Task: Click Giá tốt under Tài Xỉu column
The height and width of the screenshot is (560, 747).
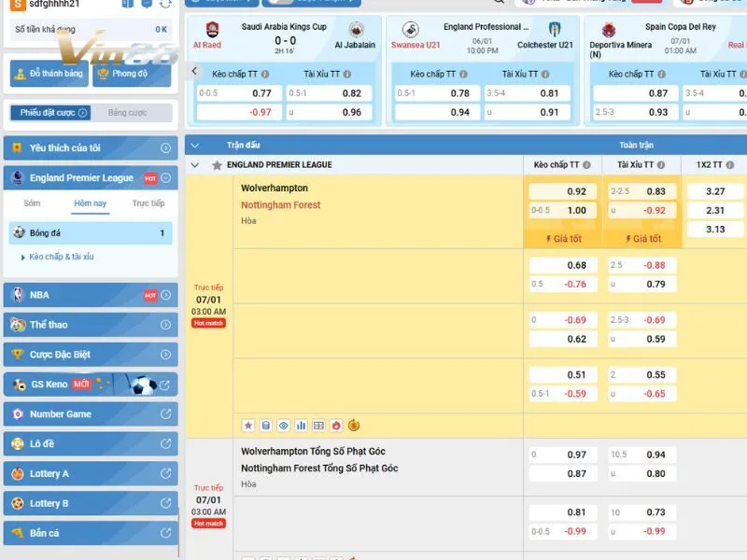Action: (x=642, y=239)
